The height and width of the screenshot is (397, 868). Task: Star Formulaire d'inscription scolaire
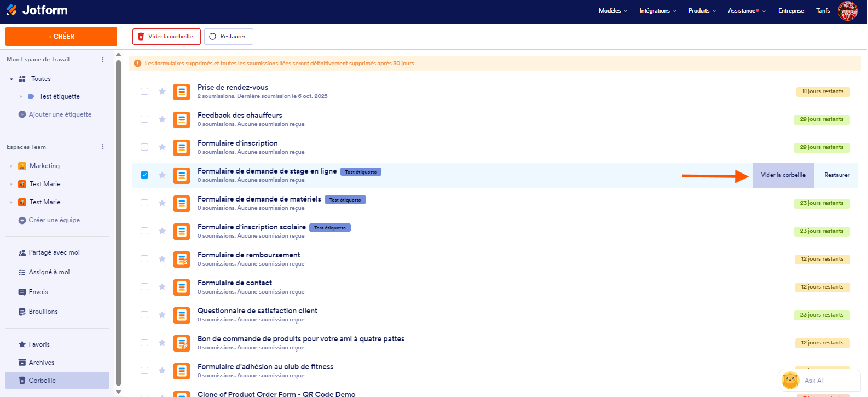point(162,231)
